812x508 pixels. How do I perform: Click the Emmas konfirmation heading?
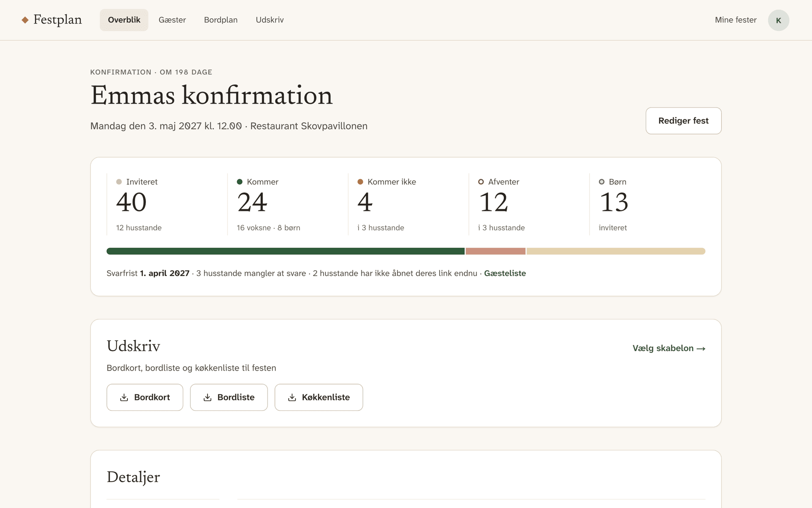click(212, 96)
